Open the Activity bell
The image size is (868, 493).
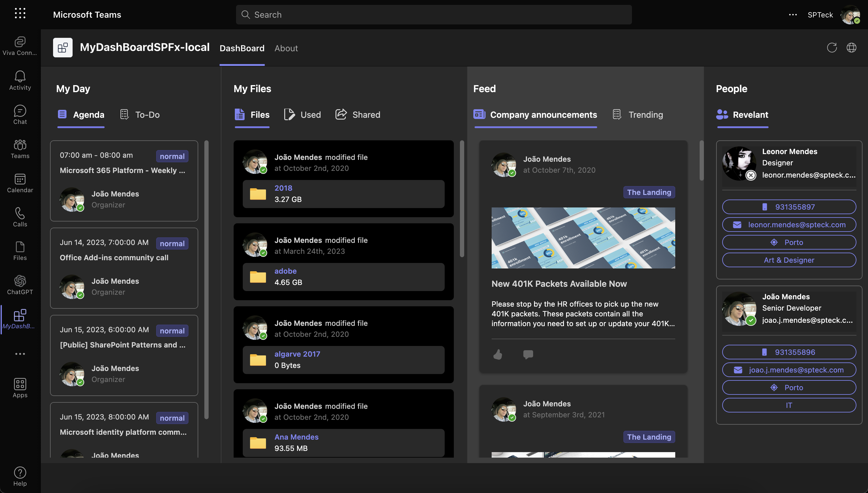click(x=20, y=81)
